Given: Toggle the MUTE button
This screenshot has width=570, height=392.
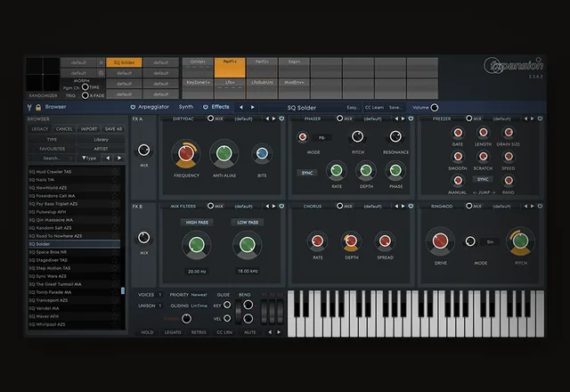Looking at the screenshot, I should (249, 332).
